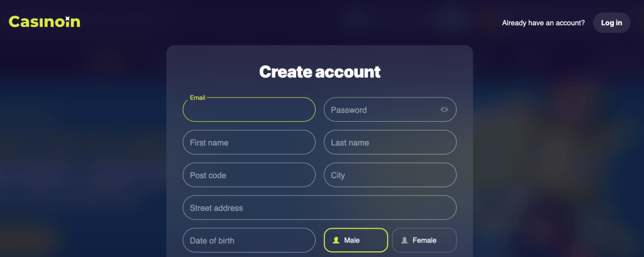The height and width of the screenshot is (257, 644).
Task: Click the Street address field
Action: (x=319, y=208)
